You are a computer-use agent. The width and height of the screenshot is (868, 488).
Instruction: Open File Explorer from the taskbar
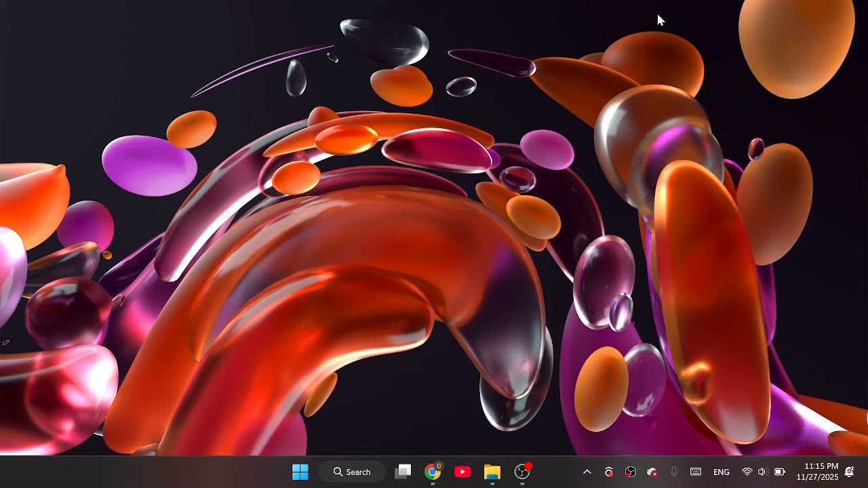[x=492, y=472]
